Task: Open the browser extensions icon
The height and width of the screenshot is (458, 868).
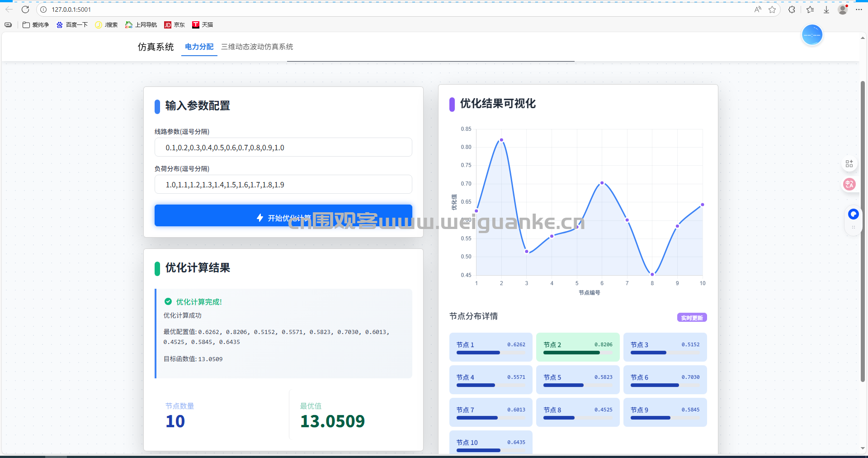Action: (x=792, y=10)
